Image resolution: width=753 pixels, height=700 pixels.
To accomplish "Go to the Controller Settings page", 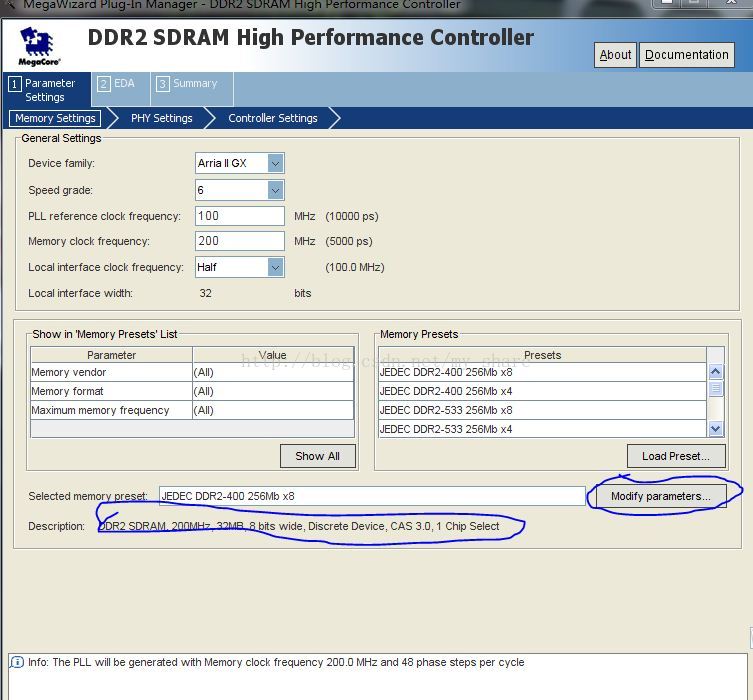I will tap(273, 118).
